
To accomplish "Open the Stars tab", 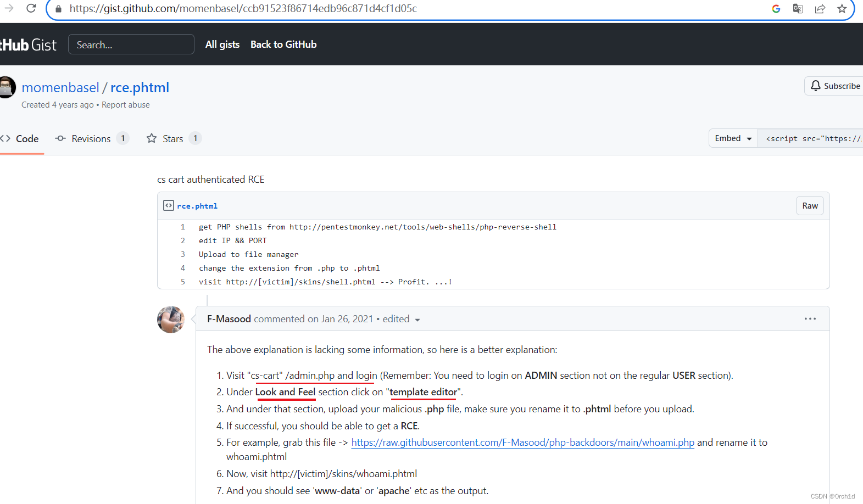I will [174, 139].
